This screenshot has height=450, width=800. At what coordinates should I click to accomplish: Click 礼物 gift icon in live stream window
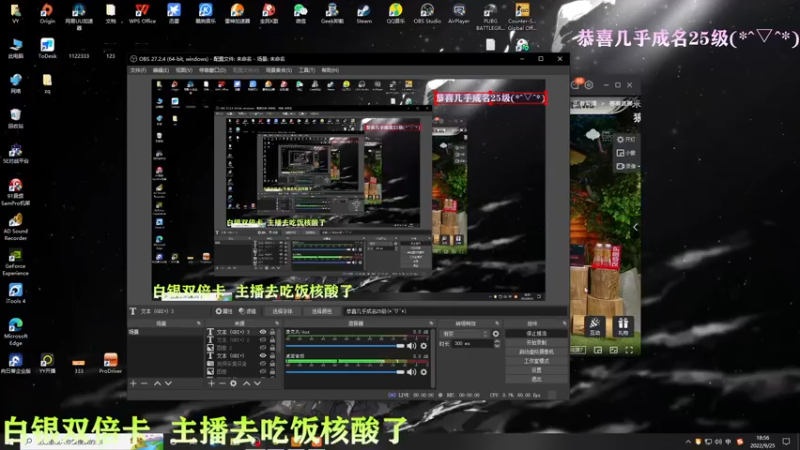point(623,326)
